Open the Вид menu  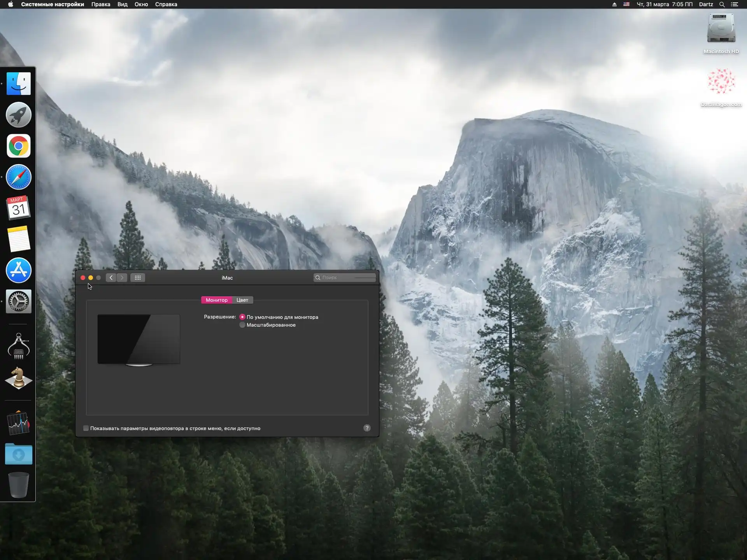click(x=122, y=4)
